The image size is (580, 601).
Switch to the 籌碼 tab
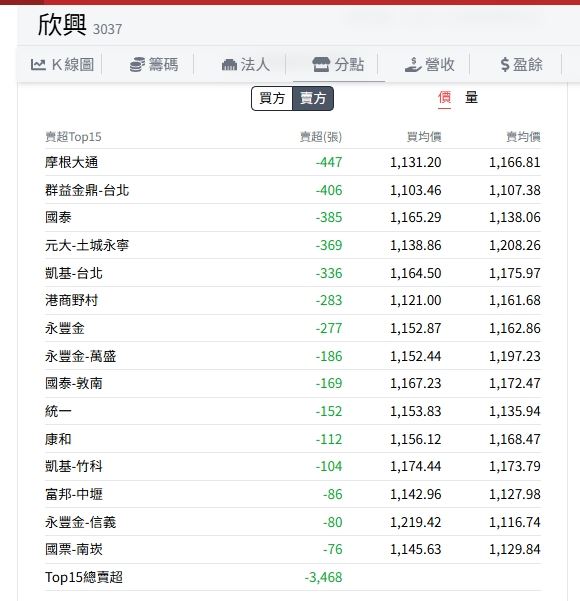[154, 64]
